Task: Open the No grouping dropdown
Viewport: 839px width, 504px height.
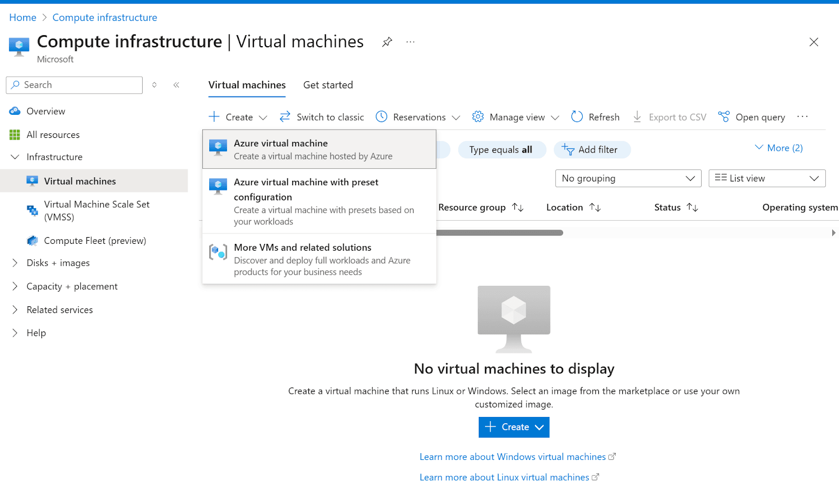Action: click(627, 178)
